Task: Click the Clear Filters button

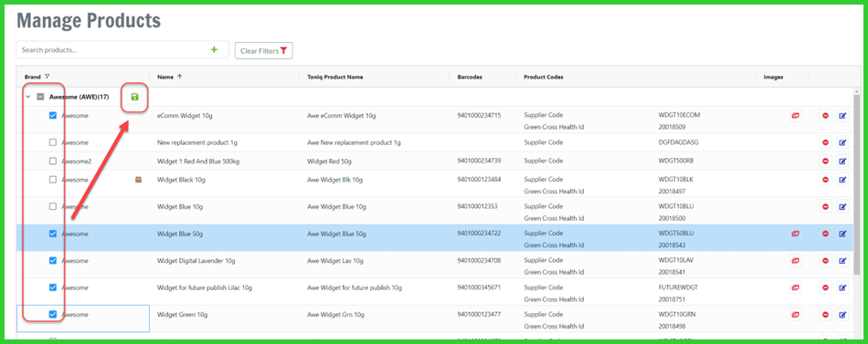Action: click(x=263, y=50)
